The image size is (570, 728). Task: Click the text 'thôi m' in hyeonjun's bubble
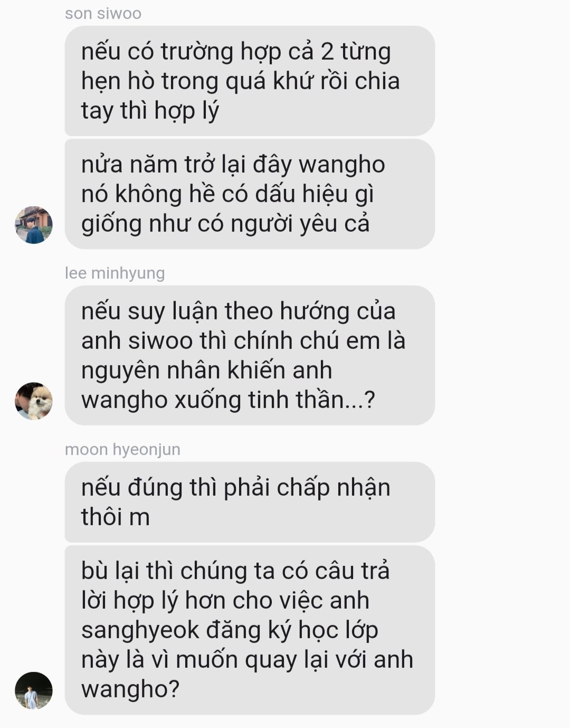[x=116, y=517]
